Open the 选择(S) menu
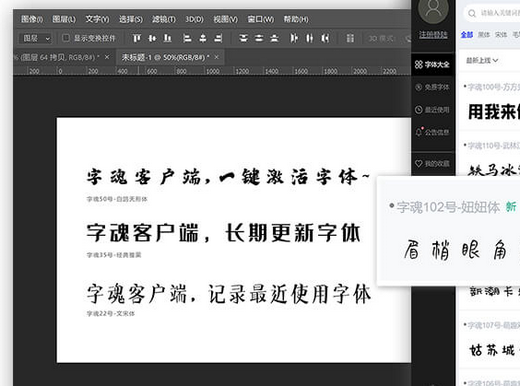The height and width of the screenshot is (386, 520). (x=131, y=19)
